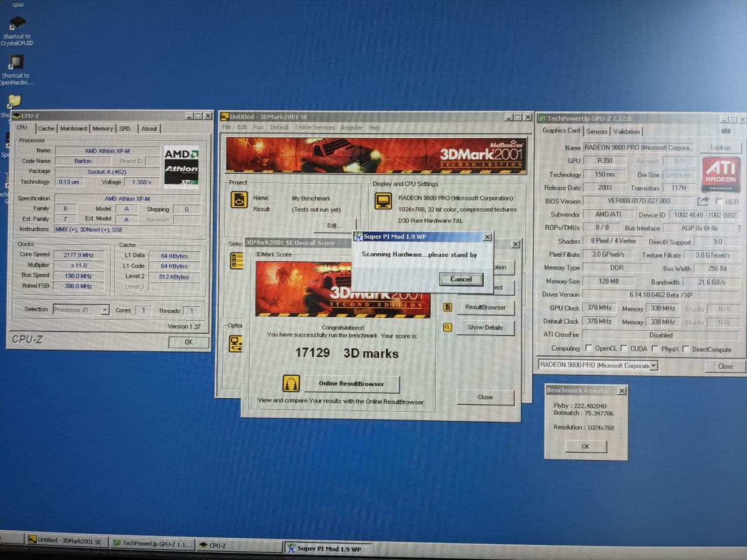Toggle the DirectCompute checkbox in GPU-Z
This screenshot has width=747, height=560.
(x=685, y=349)
